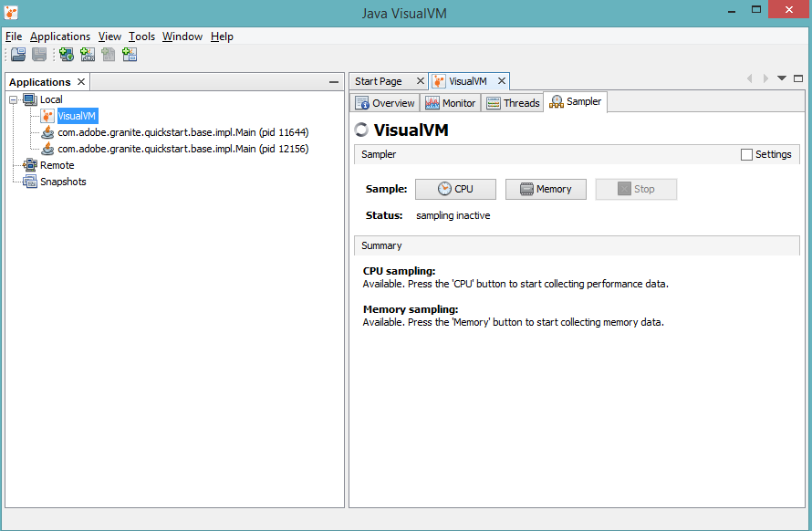Open the document list dropdown arrow
Image resolution: width=812 pixels, height=531 pixels.
click(782, 78)
